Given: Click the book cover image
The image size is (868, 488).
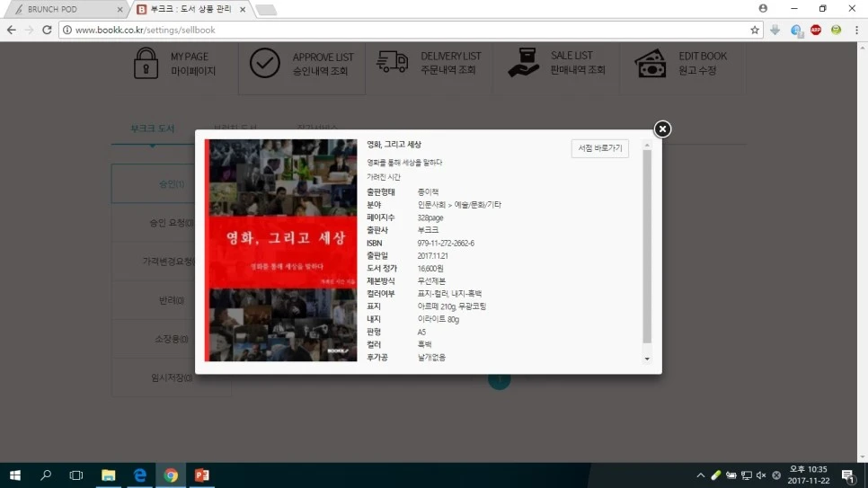Looking at the screenshot, I should [280, 251].
